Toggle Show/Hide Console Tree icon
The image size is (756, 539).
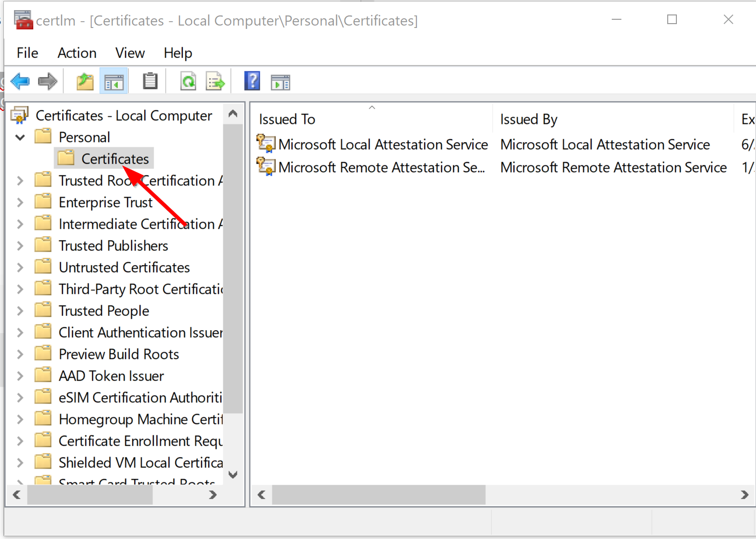click(x=114, y=81)
